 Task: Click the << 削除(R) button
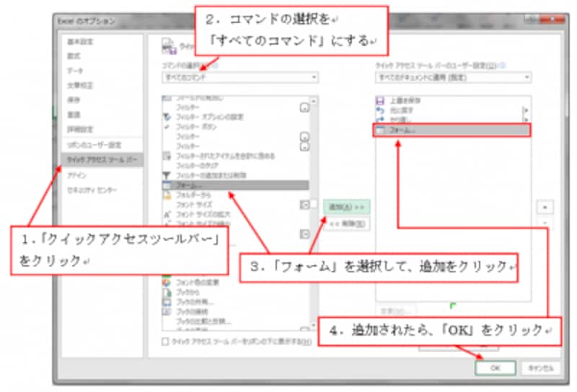point(347,223)
